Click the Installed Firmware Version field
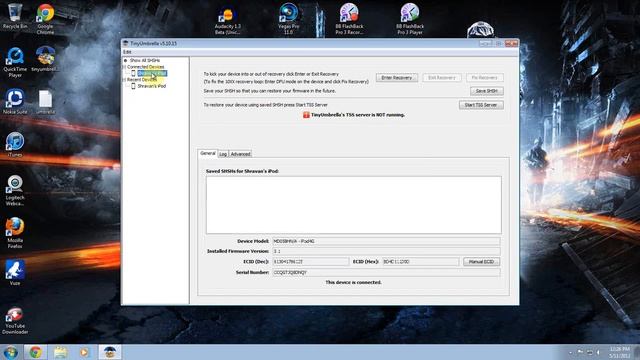The width and height of the screenshot is (640, 360). [x=386, y=251]
